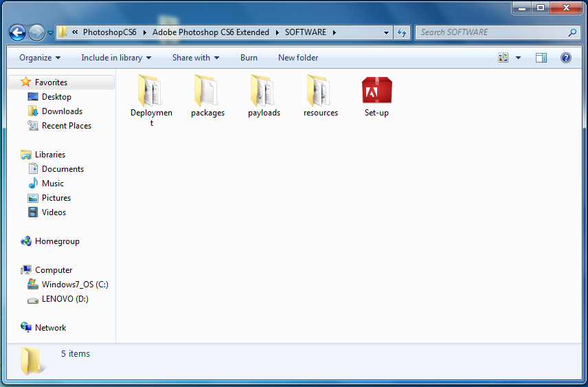Viewport: 588px width, 387px height.
Task: Maximize the Explorer window
Action: 541,8
